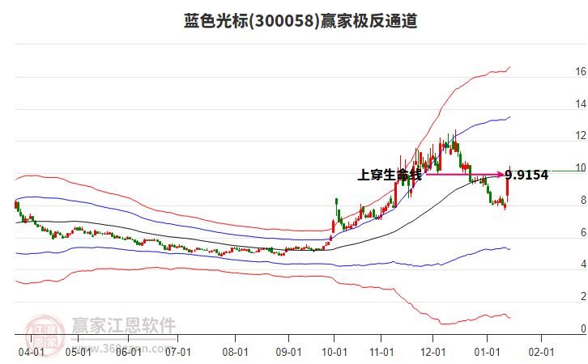Image resolution: width=588 pixels, height=364 pixels.
Task: Click the 10-01 date axis label
Action: click(334, 352)
